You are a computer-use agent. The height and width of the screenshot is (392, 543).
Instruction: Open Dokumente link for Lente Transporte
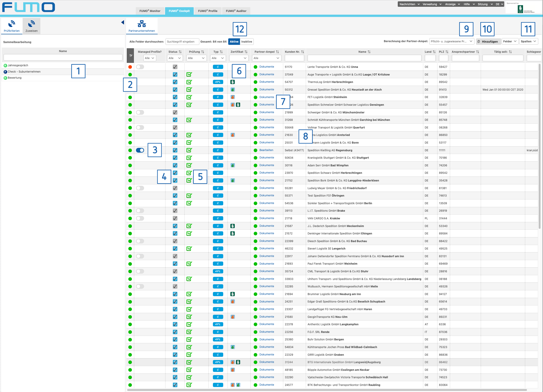click(x=267, y=66)
